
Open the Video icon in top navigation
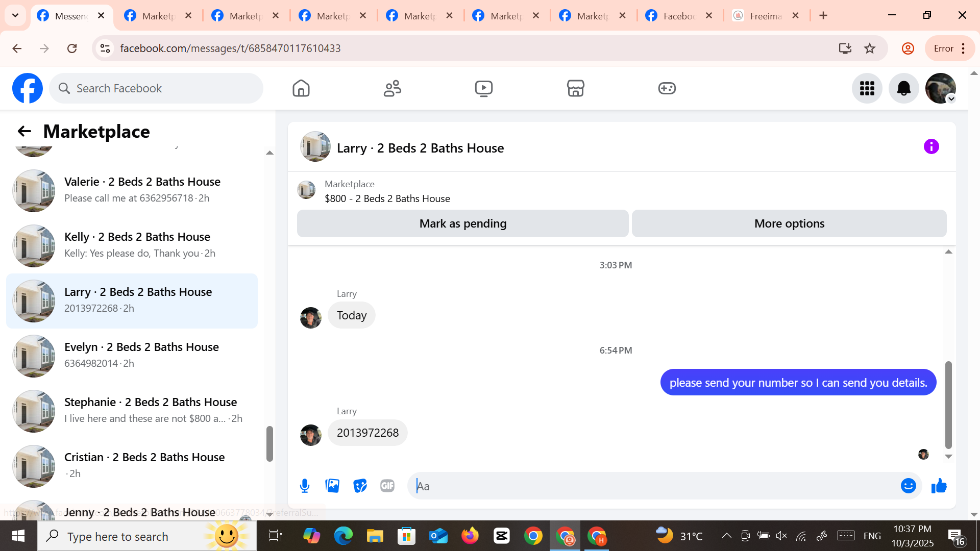coord(484,88)
